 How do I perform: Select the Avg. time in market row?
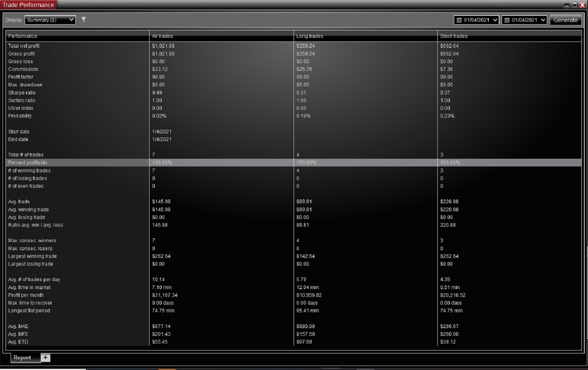tap(294, 287)
